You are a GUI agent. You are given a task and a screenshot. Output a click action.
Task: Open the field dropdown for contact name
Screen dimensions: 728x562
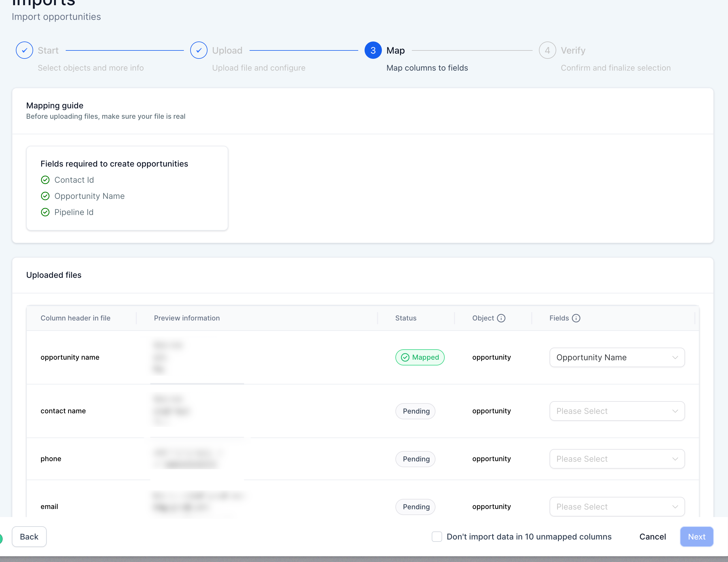click(617, 411)
